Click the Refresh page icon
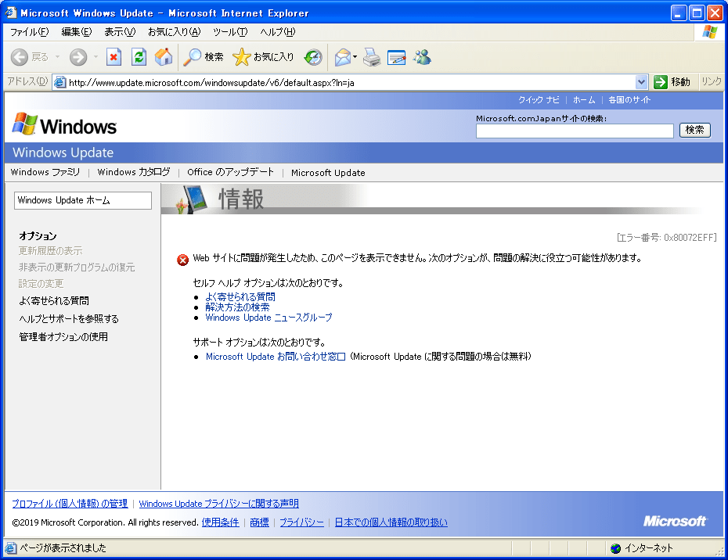728x560 pixels. 139,57
